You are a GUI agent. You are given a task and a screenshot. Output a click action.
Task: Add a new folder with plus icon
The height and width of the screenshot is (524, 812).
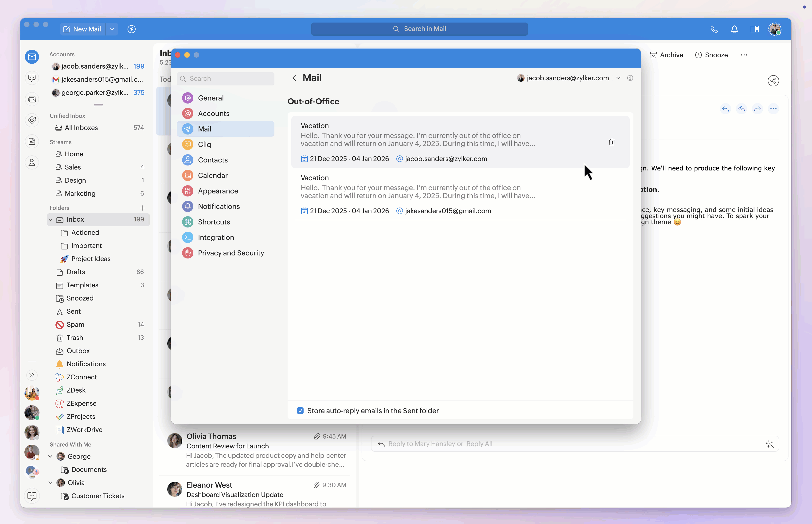tap(142, 208)
